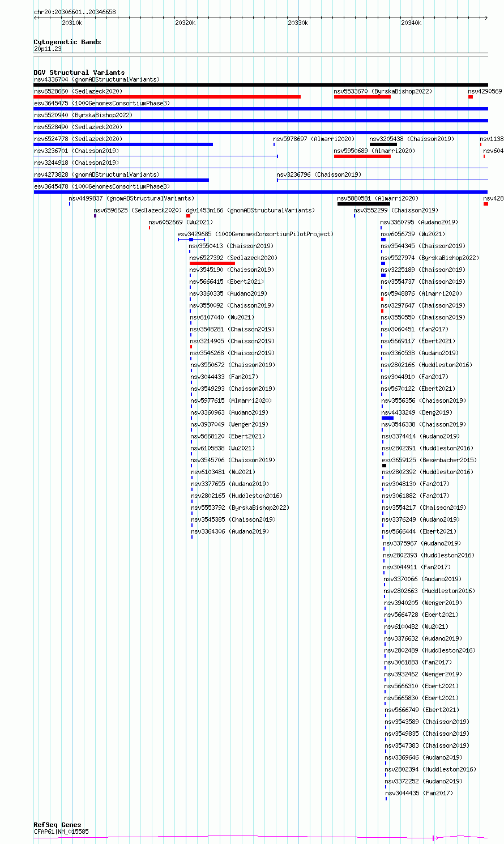Select the black nsv5880581 Almarri2020 bar
The image size is (504, 844).
[x=364, y=204]
